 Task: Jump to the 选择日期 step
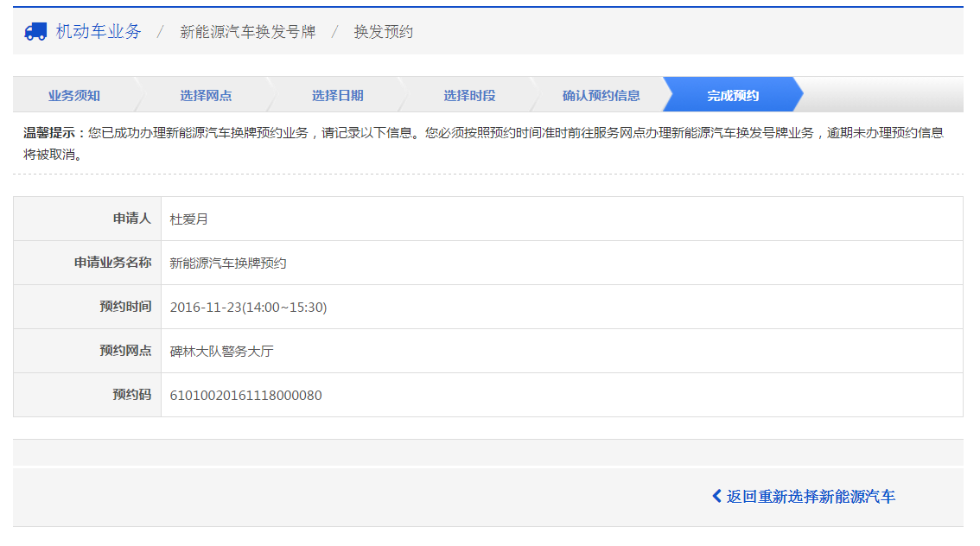tap(337, 95)
